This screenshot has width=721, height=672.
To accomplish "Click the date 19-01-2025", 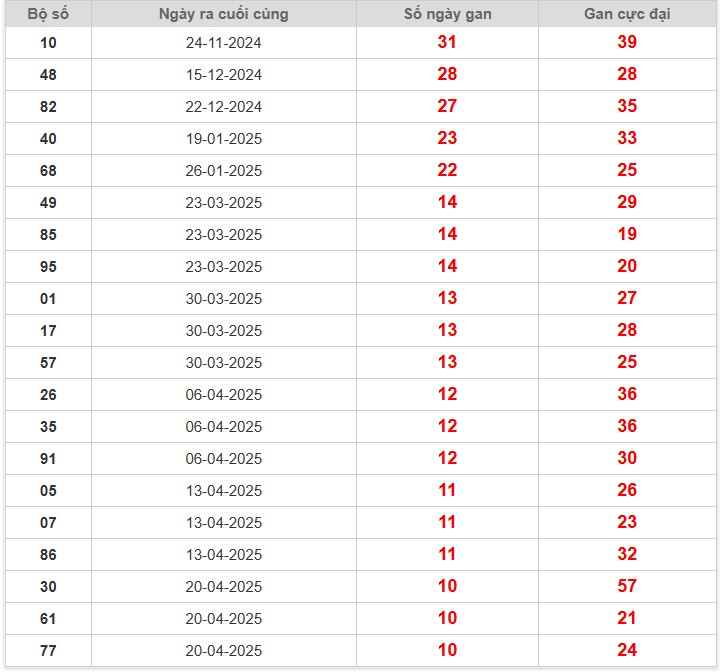I will point(224,139).
